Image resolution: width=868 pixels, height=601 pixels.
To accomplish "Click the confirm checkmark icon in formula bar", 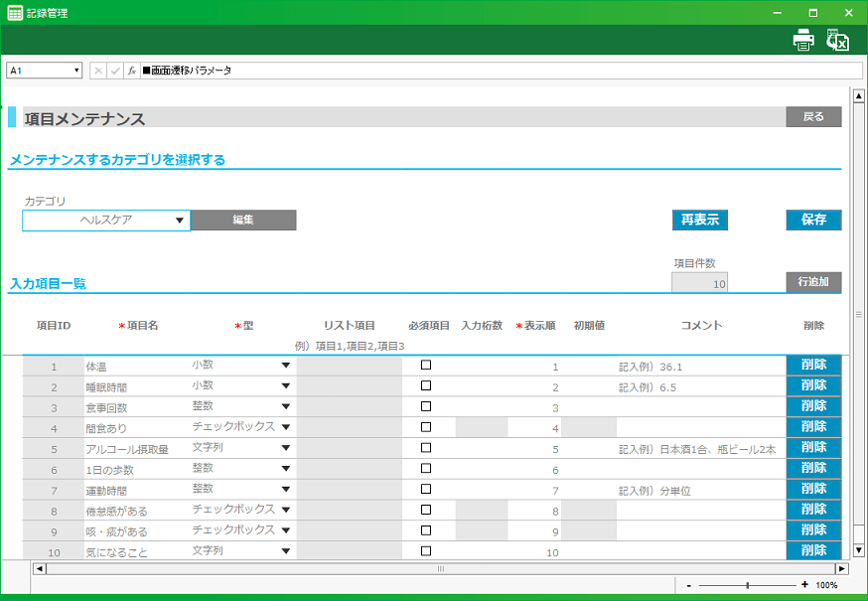I will point(114,71).
